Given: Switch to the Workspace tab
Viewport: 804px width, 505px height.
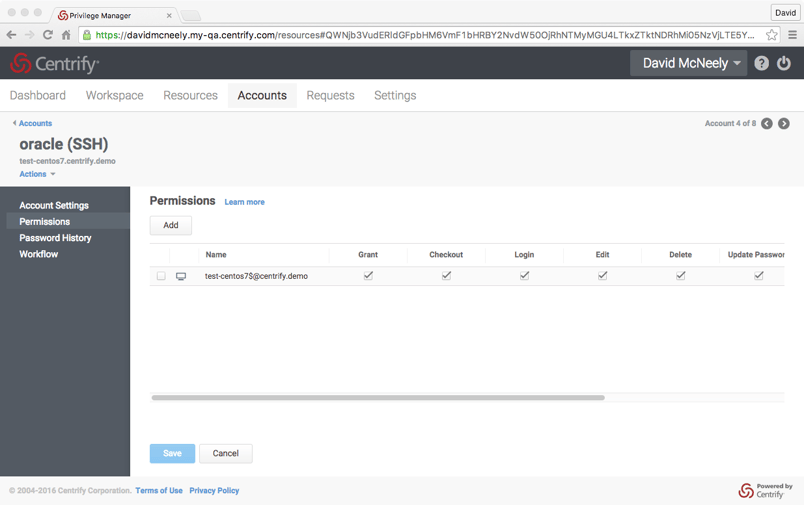Looking at the screenshot, I should [114, 95].
